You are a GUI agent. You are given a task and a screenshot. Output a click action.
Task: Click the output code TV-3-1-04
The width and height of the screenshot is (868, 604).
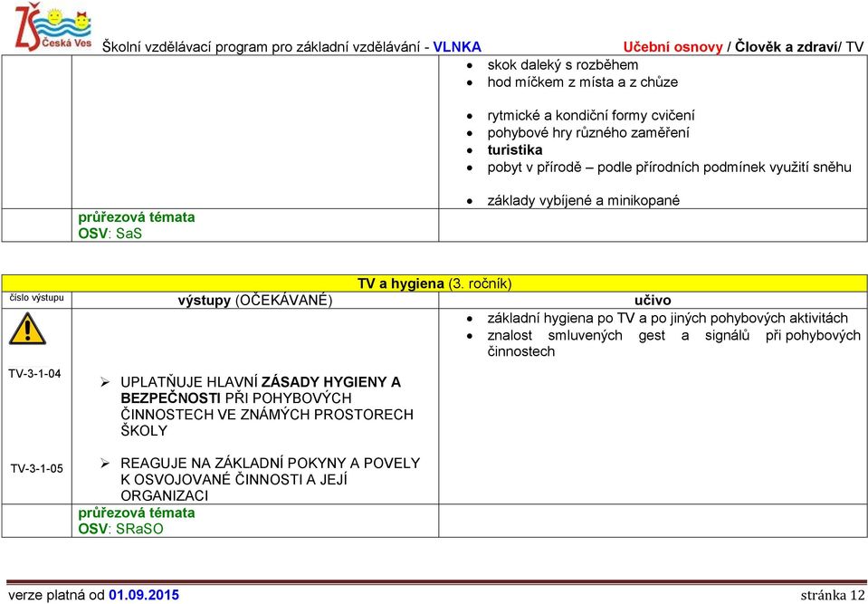[x=35, y=374]
